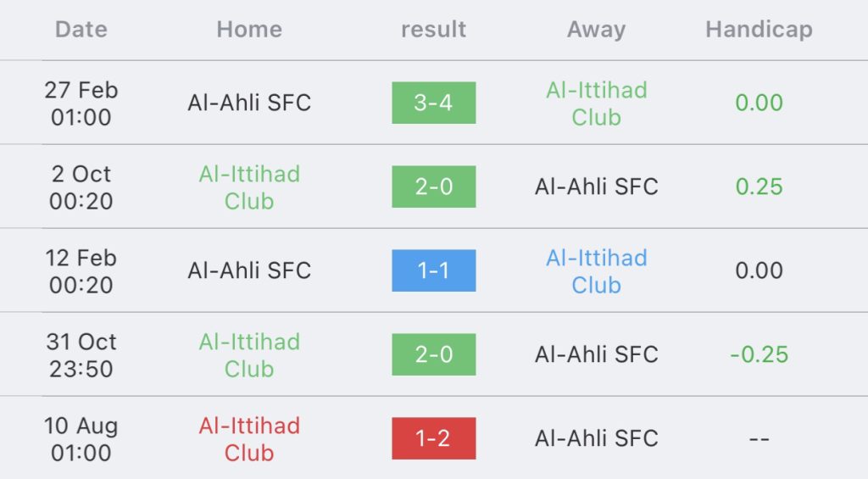Click the result column header
This screenshot has height=479, width=868.
click(433, 30)
